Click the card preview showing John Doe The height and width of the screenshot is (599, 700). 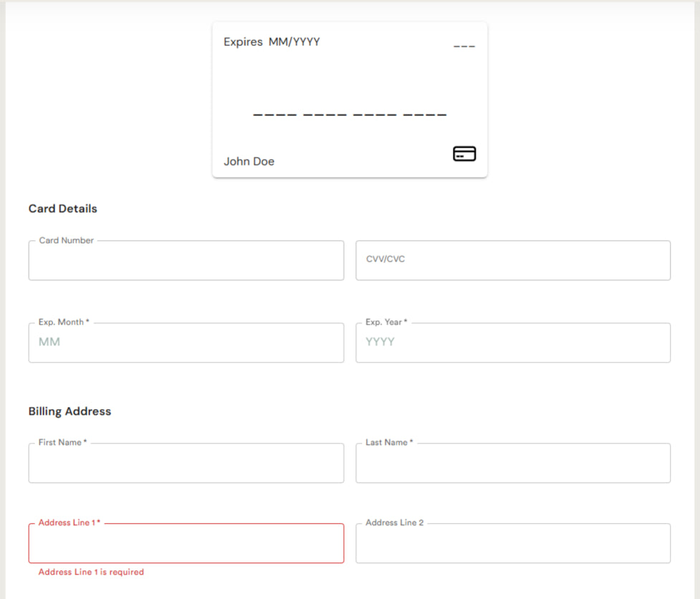tap(349, 100)
